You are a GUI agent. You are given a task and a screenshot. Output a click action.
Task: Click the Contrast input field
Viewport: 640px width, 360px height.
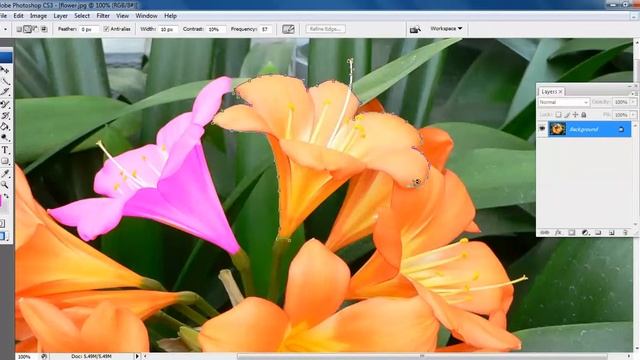[x=216, y=29]
